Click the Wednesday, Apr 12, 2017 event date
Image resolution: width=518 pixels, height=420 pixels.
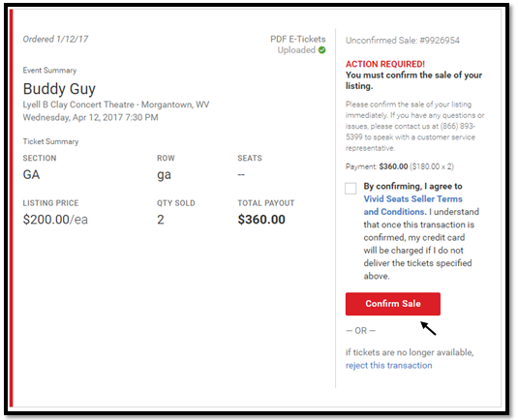click(x=90, y=117)
